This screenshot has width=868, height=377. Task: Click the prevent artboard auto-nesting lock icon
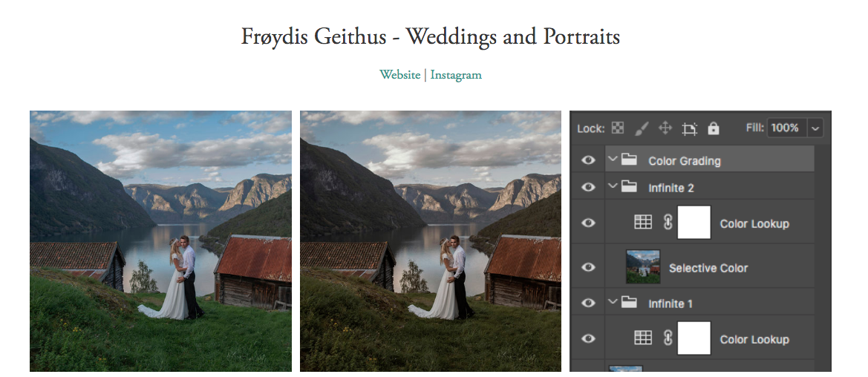pyautogui.click(x=689, y=129)
